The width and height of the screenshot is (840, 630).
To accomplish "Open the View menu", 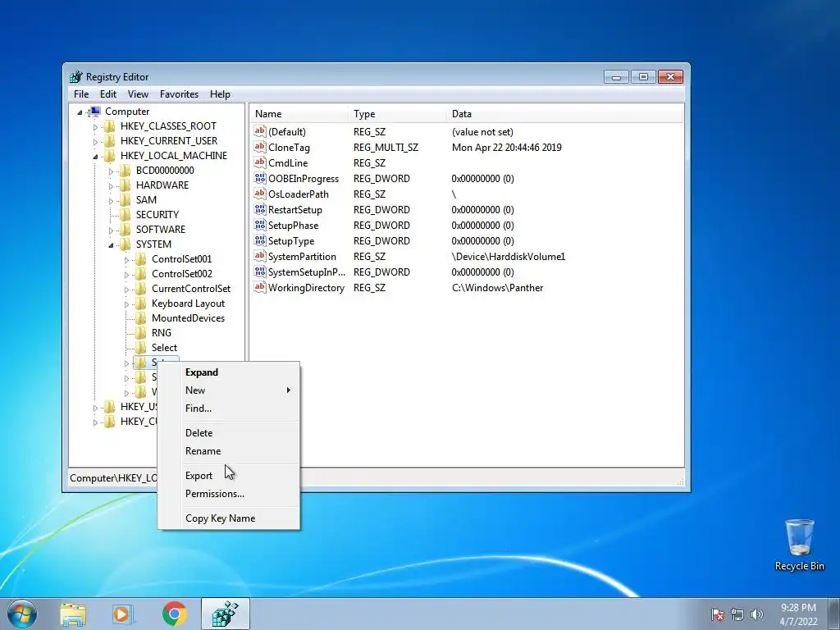I will pos(138,94).
